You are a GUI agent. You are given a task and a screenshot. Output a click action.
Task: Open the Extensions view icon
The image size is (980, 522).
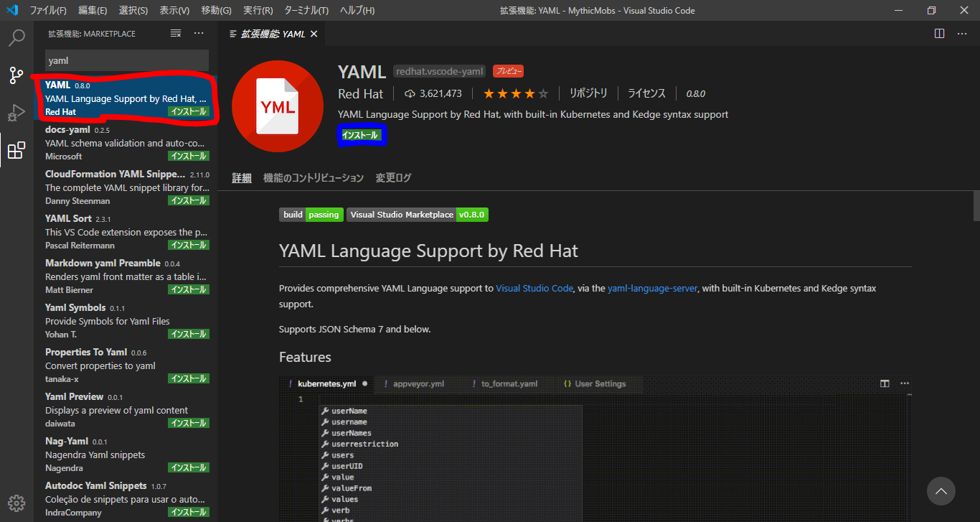coord(17,150)
